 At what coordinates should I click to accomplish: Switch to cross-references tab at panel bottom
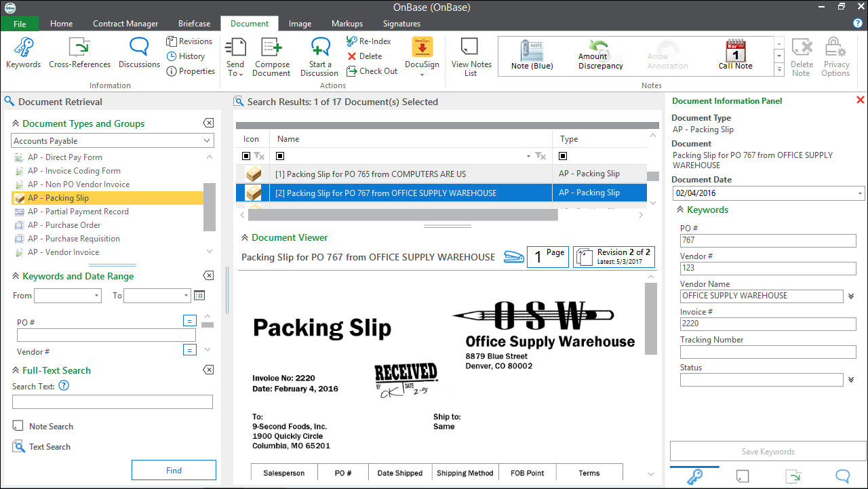(x=792, y=476)
